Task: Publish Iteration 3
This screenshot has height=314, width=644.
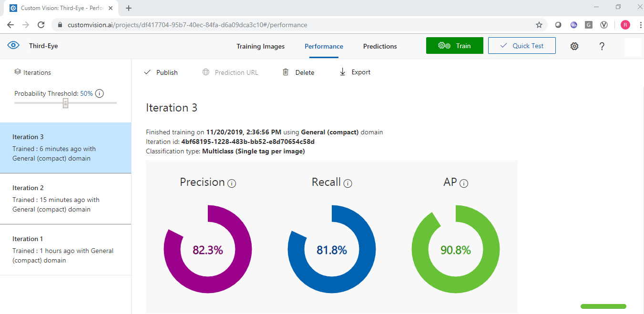Action: pyautogui.click(x=161, y=72)
